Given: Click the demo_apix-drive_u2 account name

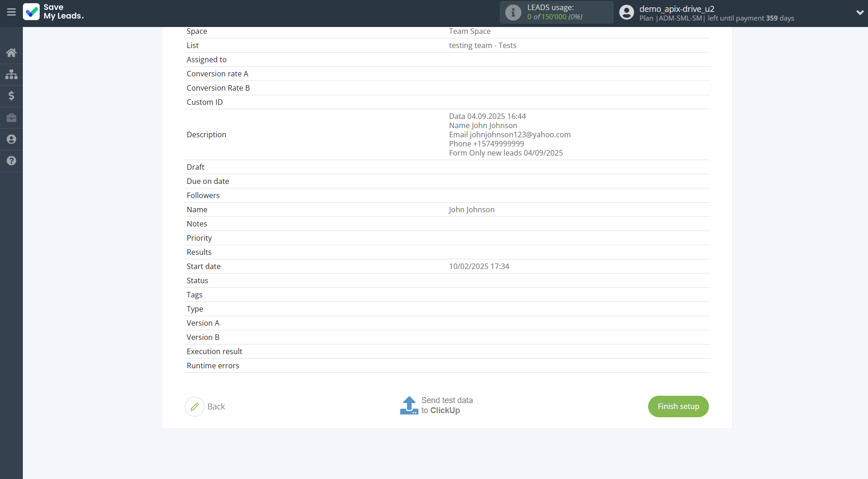Looking at the screenshot, I should click(x=676, y=9).
